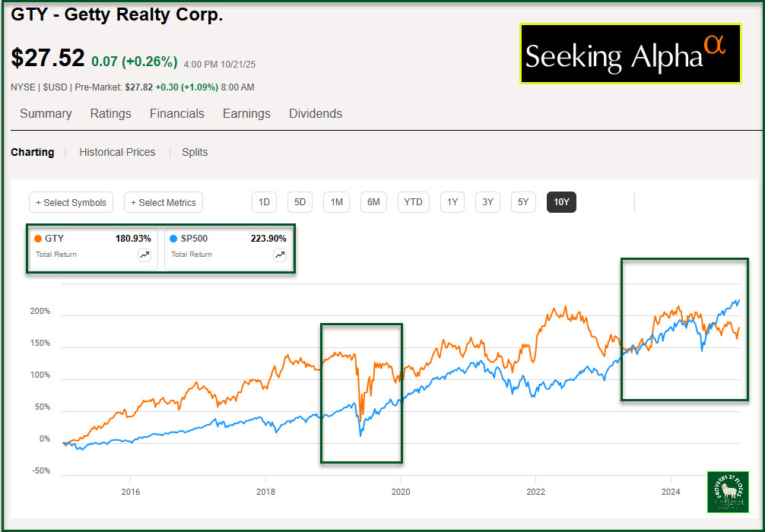
Task: Switch to the Summary tab
Action: coord(46,114)
